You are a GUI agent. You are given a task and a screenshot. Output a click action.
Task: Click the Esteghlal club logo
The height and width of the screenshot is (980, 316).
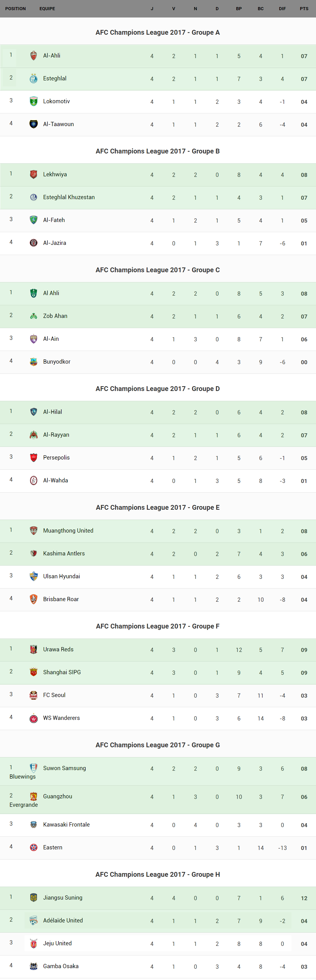pyautogui.click(x=34, y=78)
